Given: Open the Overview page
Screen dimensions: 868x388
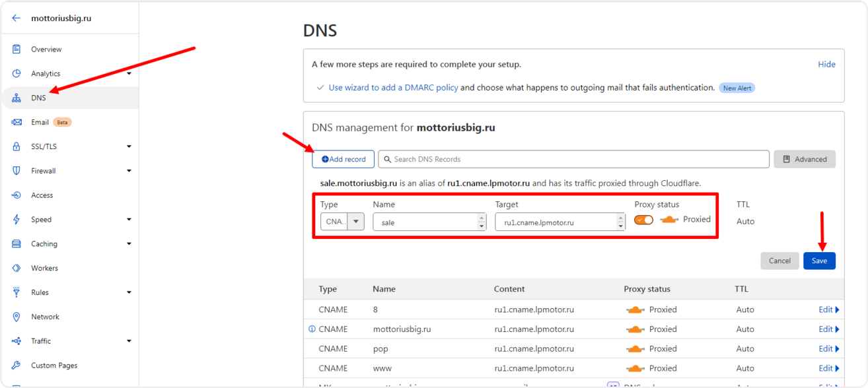Looking at the screenshot, I should [46, 49].
